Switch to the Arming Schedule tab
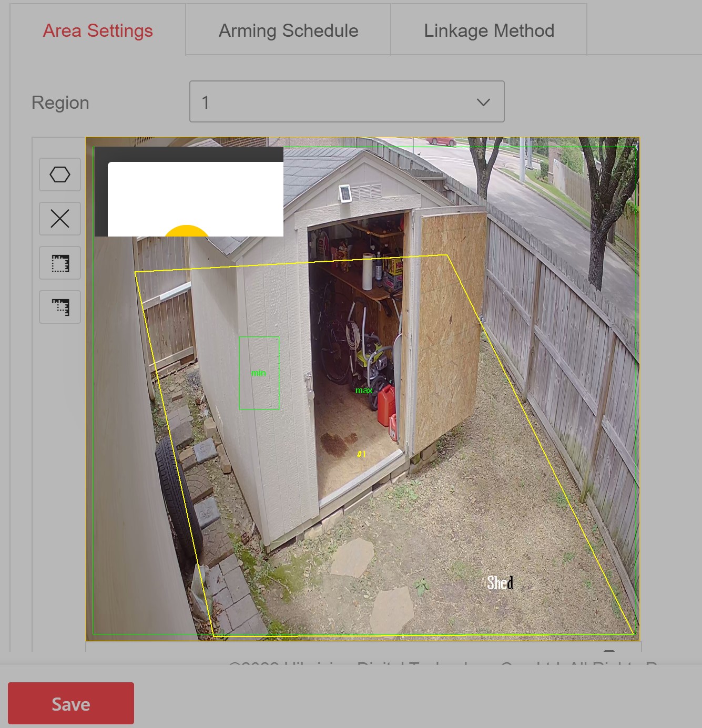This screenshot has width=702, height=728. coord(287,30)
